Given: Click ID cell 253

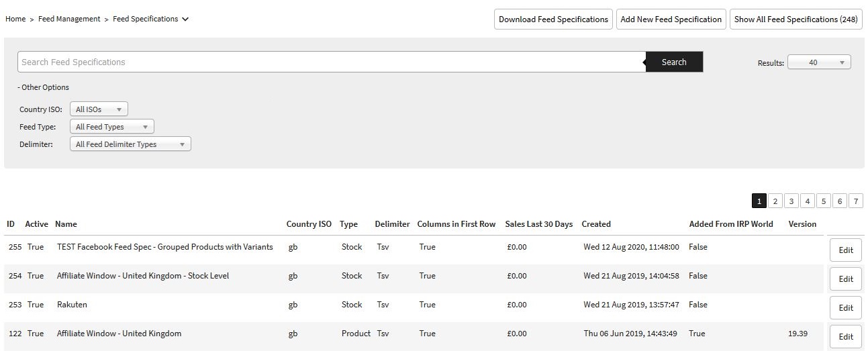Looking at the screenshot, I should click(15, 305).
